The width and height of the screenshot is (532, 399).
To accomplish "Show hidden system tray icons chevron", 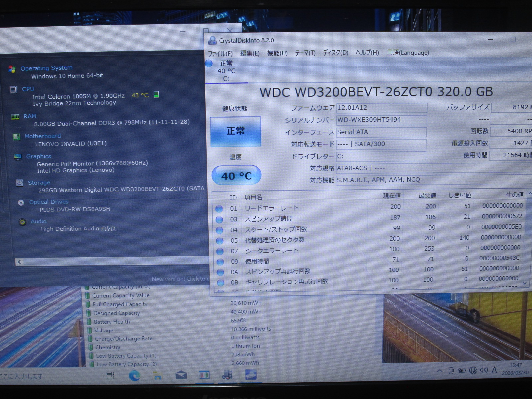I will (440, 371).
